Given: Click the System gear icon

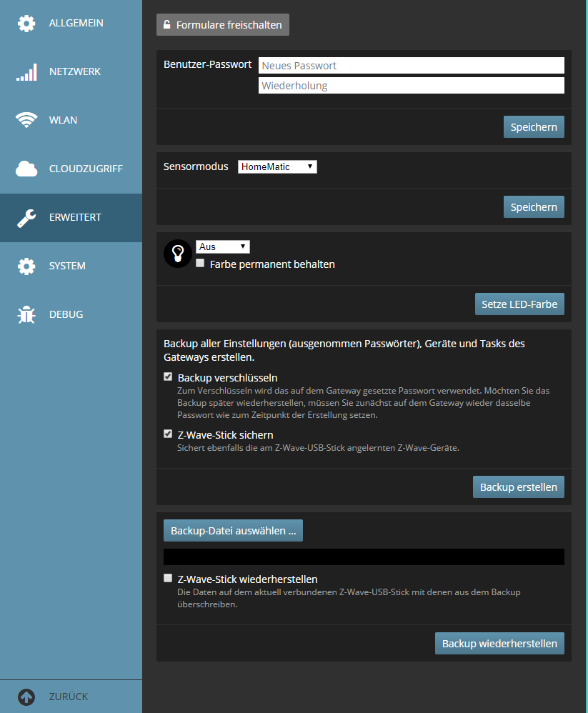Looking at the screenshot, I should [26, 266].
